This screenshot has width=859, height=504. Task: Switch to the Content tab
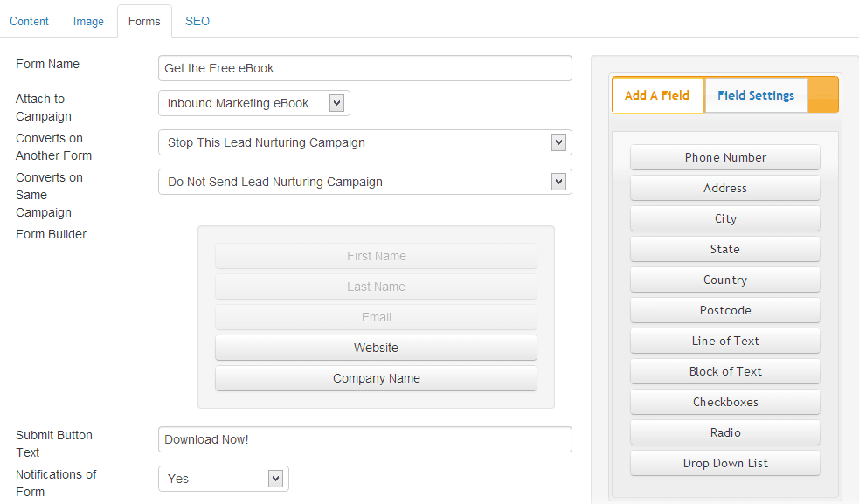click(29, 21)
